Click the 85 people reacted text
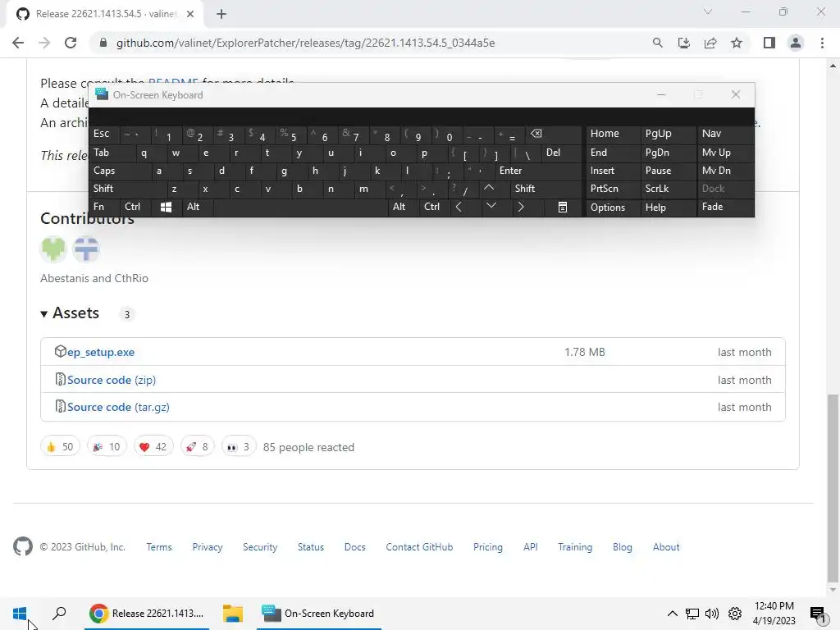The height and width of the screenshot is (630, 840). tap(308, 447)
